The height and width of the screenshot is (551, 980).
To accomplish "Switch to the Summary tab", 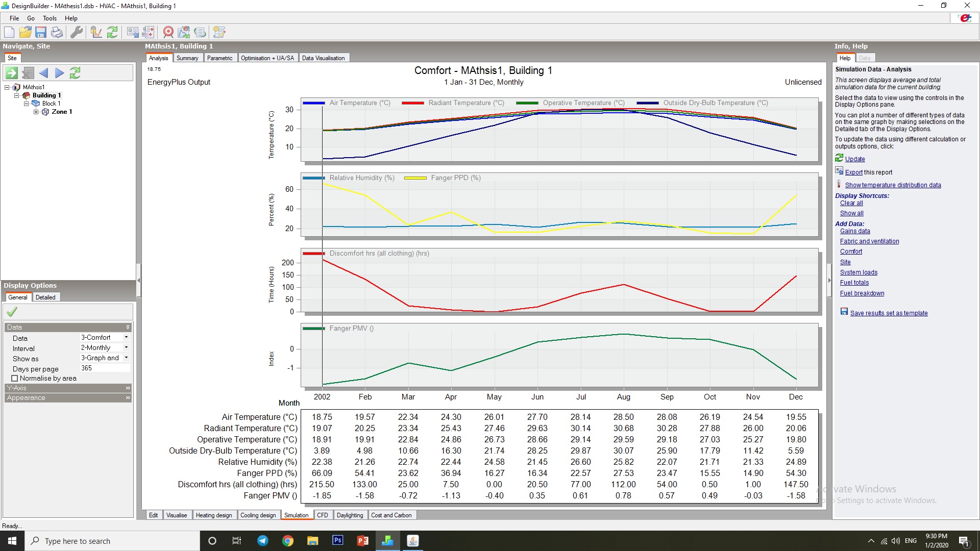I will (x=187, y=58).
